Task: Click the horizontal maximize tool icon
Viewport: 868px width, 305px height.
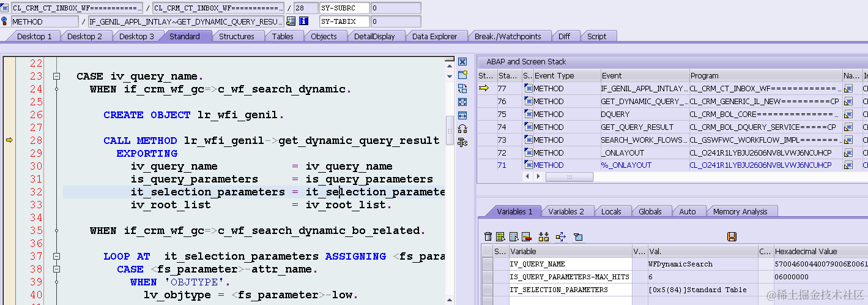Action: click(462, 115)
